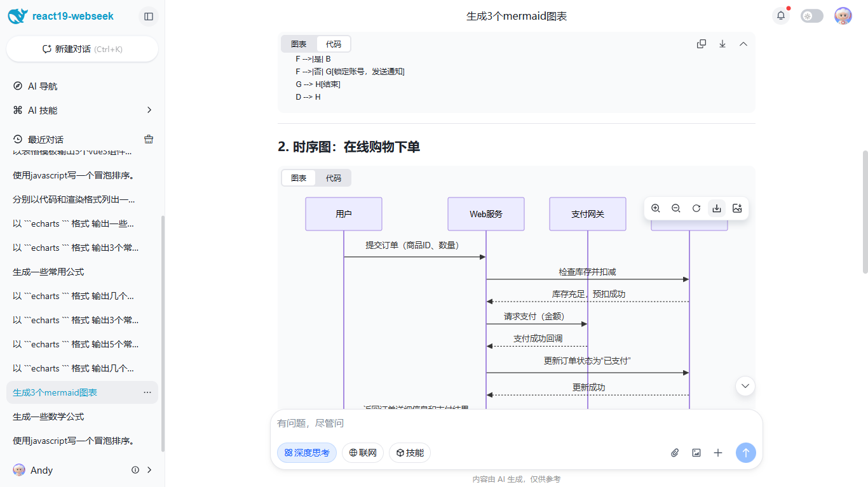
Task: Copy the first code block
Action: [x=702, y=44]
